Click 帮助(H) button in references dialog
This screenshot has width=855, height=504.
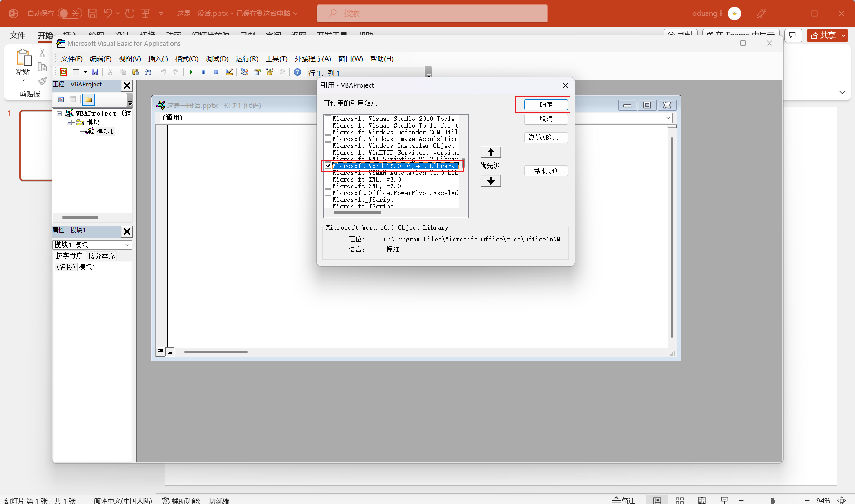pos(546,171)
